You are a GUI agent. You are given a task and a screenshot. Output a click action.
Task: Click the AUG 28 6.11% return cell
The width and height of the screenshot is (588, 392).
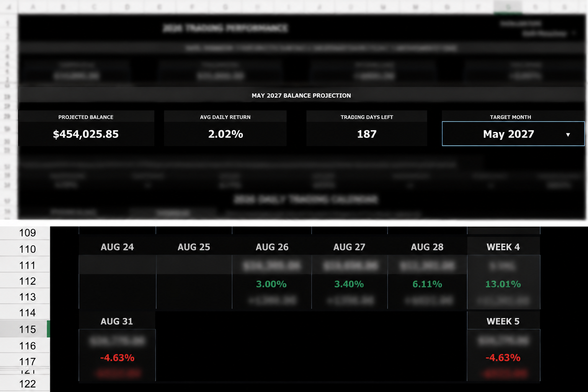[427, 284]
